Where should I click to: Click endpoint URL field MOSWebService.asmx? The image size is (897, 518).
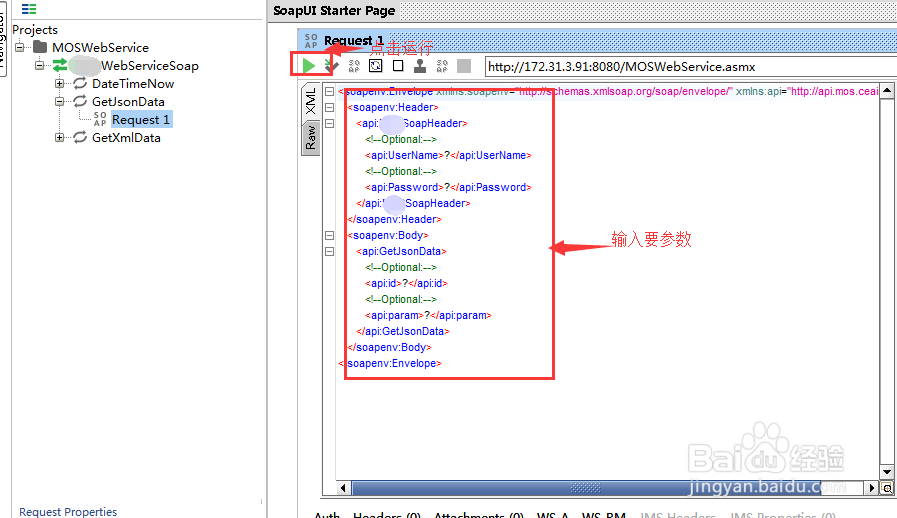coord(691,66)
